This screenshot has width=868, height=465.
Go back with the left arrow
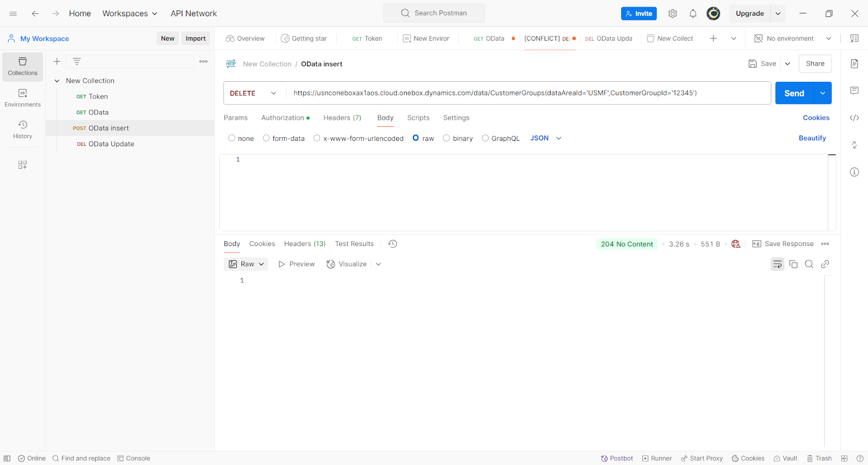coord(35,14)
